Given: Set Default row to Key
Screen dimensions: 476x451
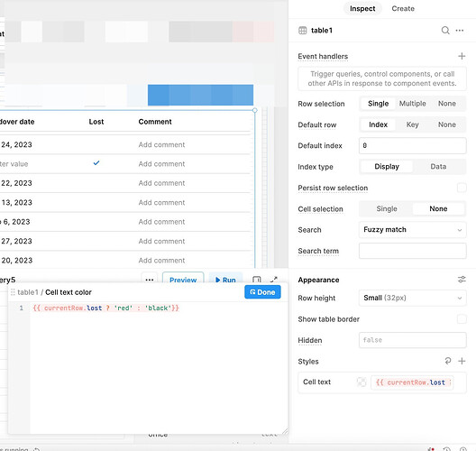Looking at the screenshot, I should 412,124.
